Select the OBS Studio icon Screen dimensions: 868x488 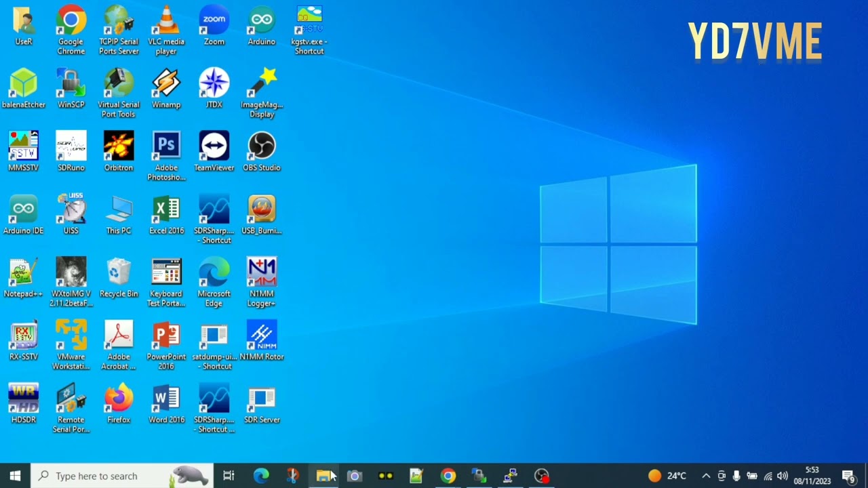(x=262, y=152)
